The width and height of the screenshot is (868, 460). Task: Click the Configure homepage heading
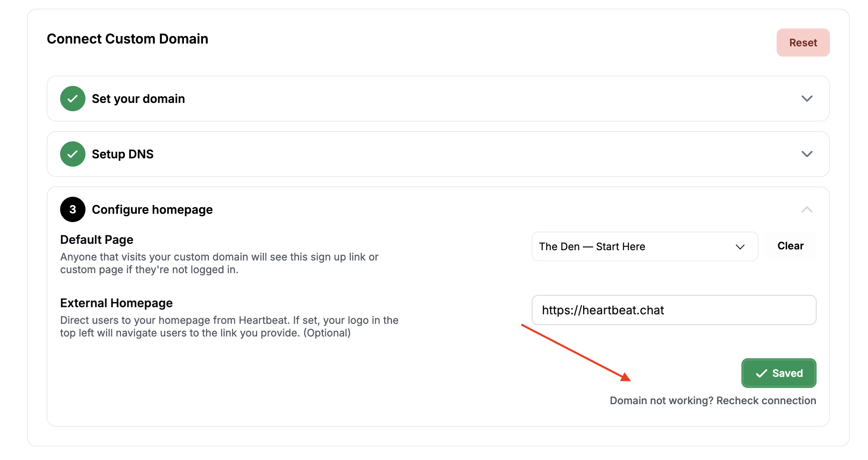point(152,209)
